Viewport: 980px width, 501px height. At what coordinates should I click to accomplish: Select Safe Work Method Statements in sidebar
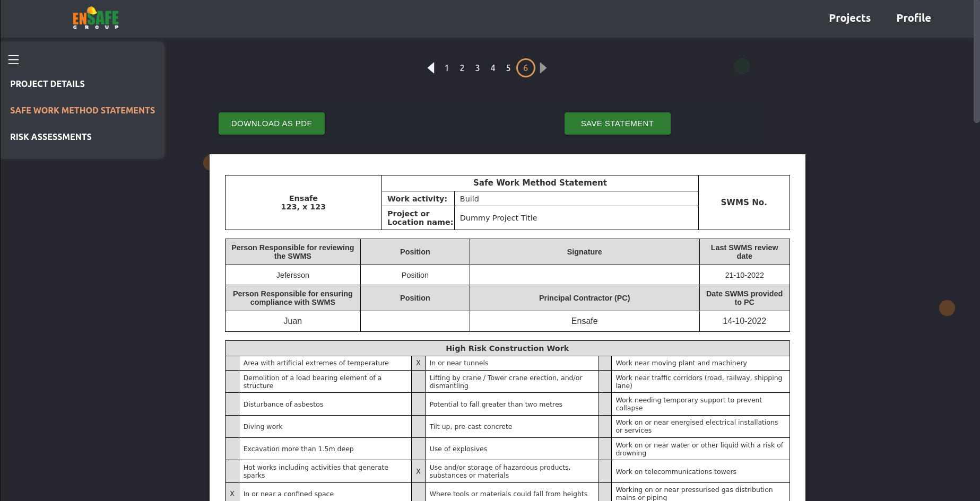(x=82, y=110)
